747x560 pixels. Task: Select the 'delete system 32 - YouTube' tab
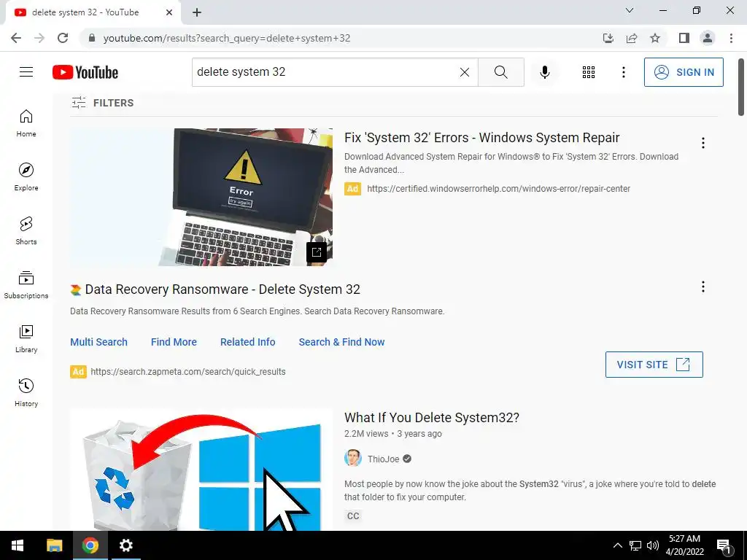[x=86, y=12]
